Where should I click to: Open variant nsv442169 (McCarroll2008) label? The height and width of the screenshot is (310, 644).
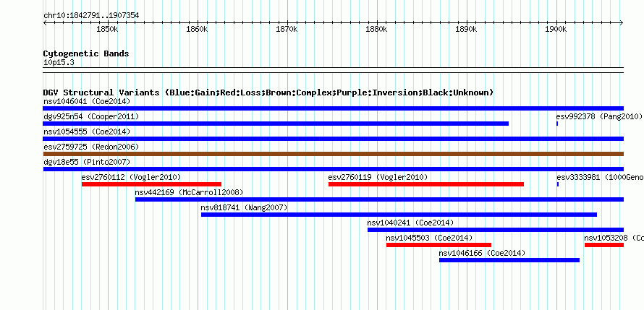[x=190, y=192]
